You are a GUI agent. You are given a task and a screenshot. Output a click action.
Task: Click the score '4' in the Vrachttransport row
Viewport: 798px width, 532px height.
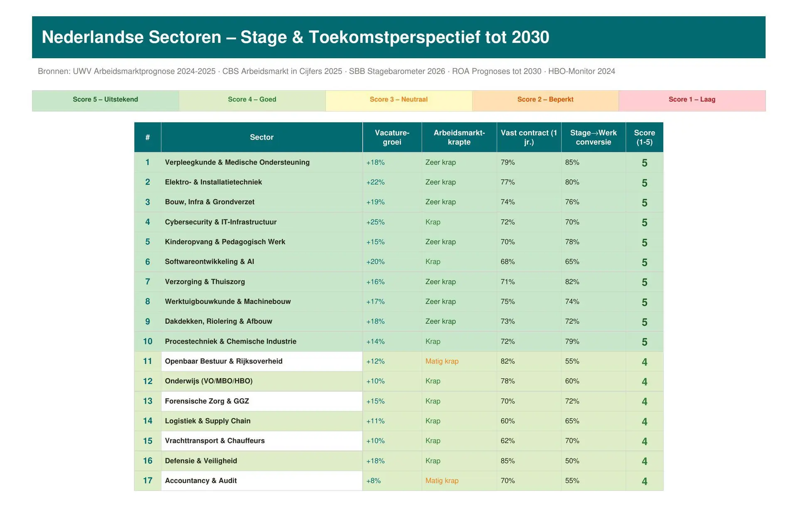645,441
